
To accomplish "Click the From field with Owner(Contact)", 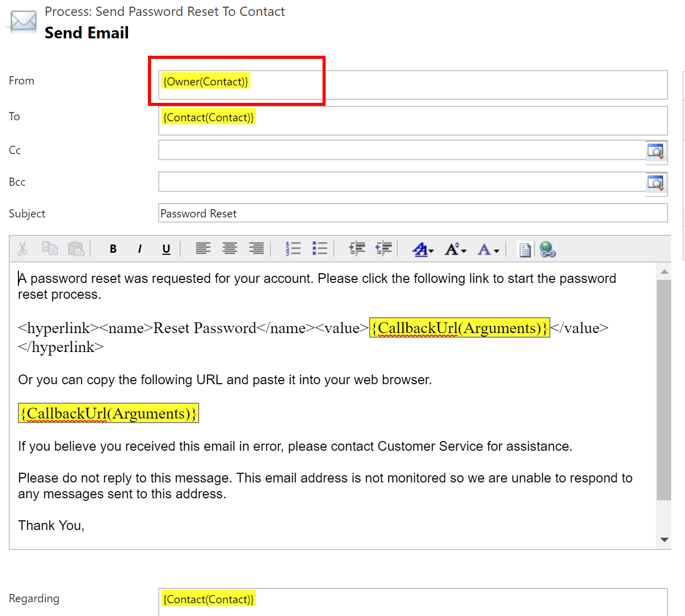I will (x=413, y=85).
